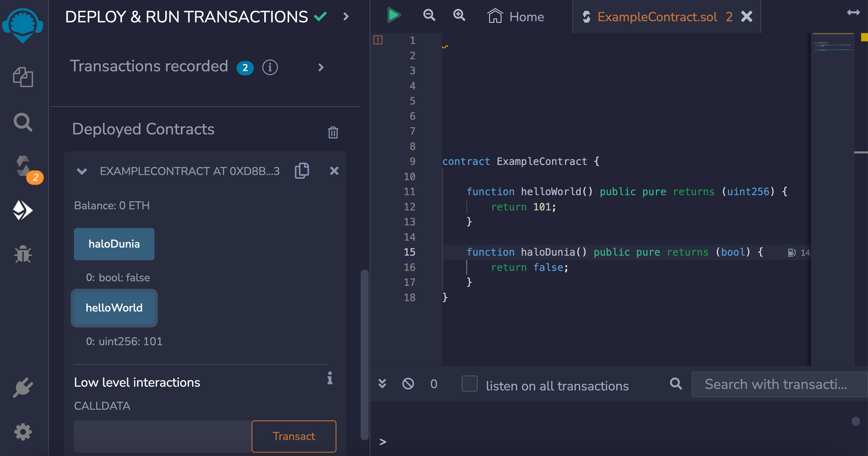Switch to the Home tab
Screen dimensions: 868x456
tap(516, 17)
